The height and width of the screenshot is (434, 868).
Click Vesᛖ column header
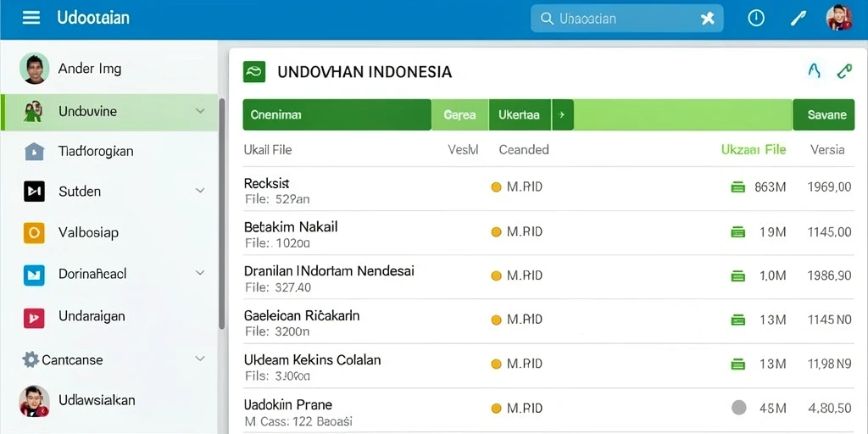pyautogui.click(x=463, y=149)
